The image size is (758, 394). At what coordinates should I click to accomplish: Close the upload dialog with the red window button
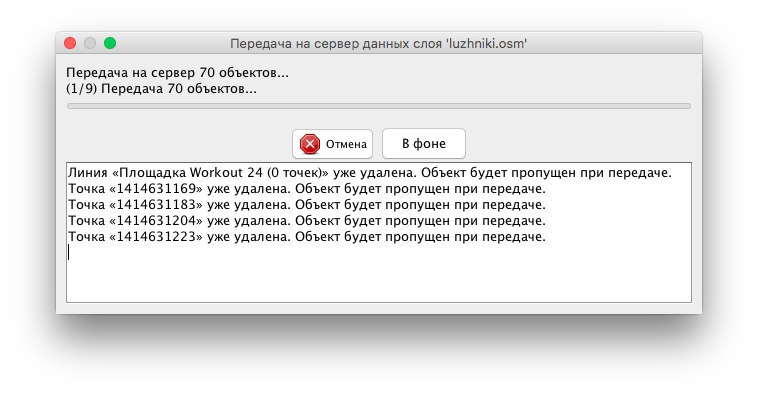[x=70, y=44]
